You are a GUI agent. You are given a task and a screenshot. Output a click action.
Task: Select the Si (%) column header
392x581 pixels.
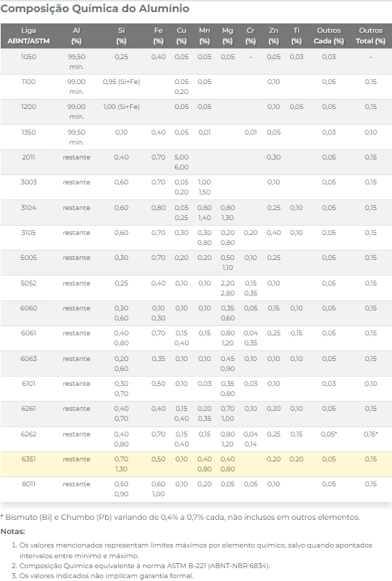(x=122, y=36)
